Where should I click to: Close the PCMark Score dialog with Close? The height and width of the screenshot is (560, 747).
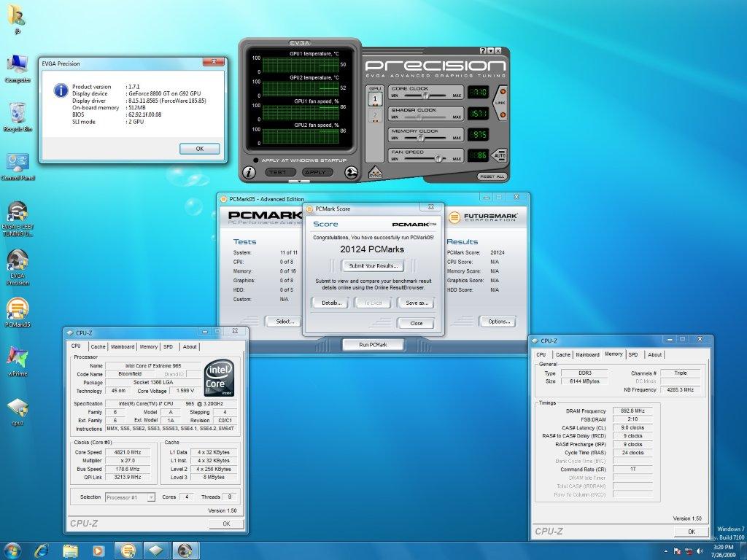pyautogui.click(x=416, y=323)
